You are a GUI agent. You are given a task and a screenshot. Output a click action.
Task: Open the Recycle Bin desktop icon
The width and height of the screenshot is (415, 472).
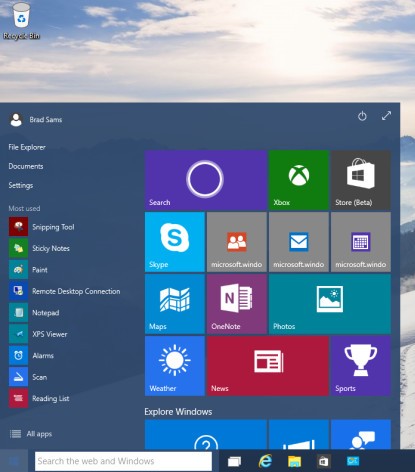[x=22, y=21]
